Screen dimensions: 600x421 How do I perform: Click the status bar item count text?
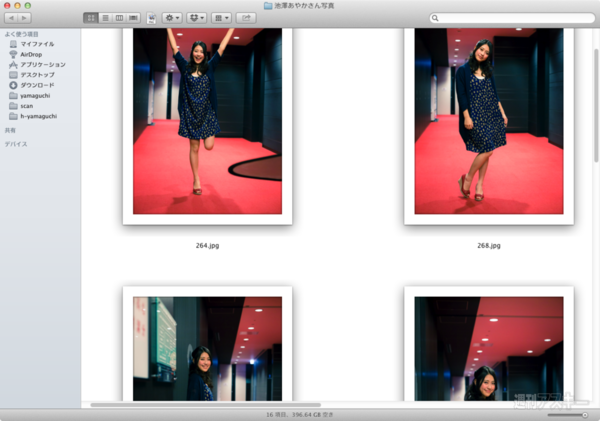pyautogui.click(x=300, y=414)
